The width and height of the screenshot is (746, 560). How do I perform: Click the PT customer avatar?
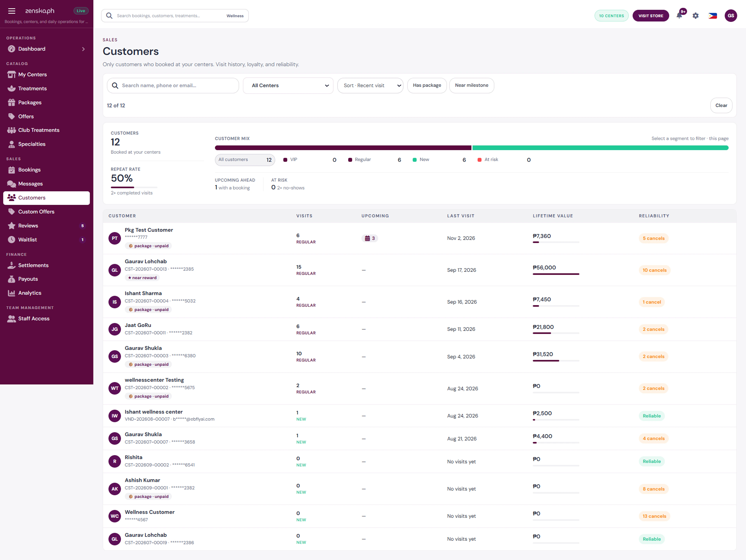point(115,238)
